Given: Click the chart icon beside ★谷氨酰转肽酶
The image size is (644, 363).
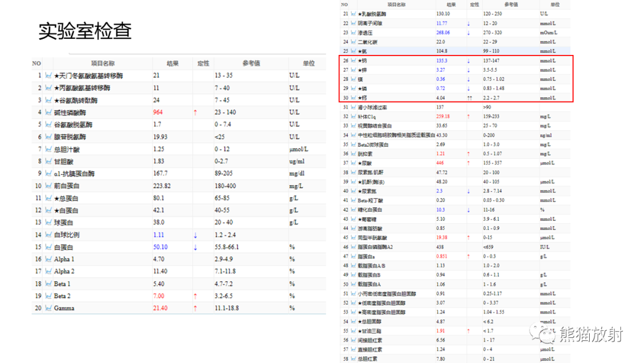Looking at the screenshot, I should (x=48, y=100).
